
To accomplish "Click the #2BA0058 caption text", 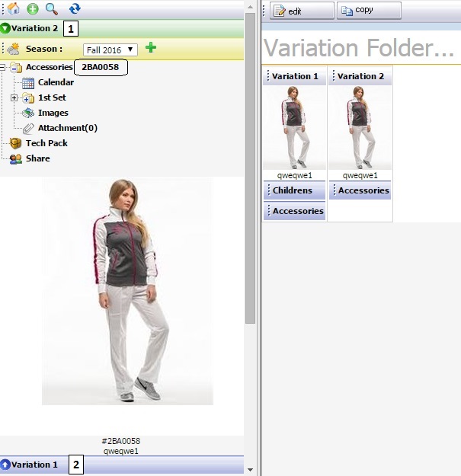I will coord(121,441).
